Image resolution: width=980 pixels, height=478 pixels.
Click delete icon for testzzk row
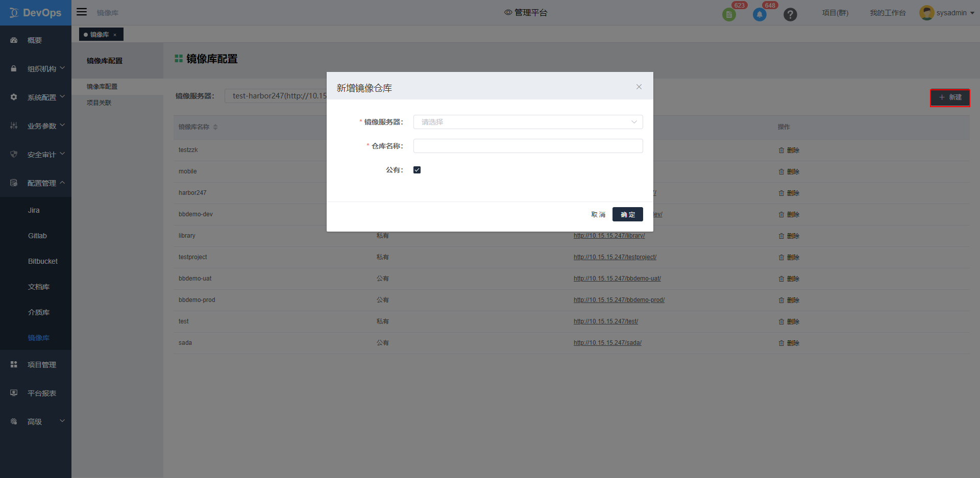(781, 150)
